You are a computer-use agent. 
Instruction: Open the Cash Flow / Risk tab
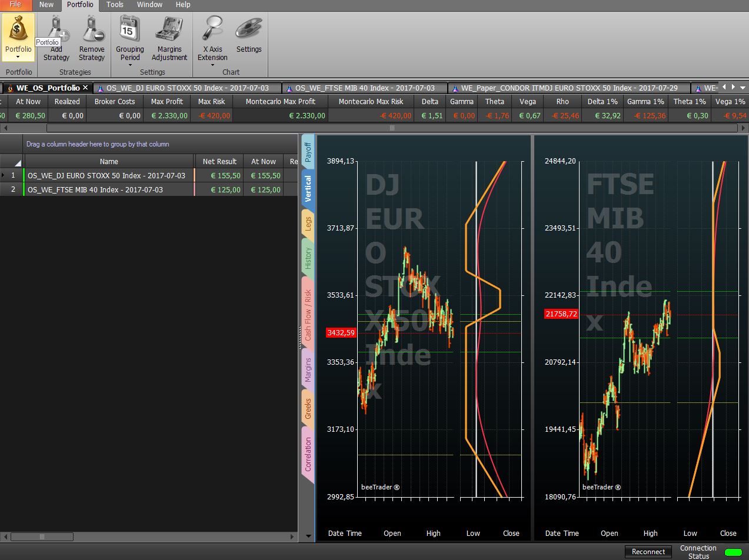308,315
